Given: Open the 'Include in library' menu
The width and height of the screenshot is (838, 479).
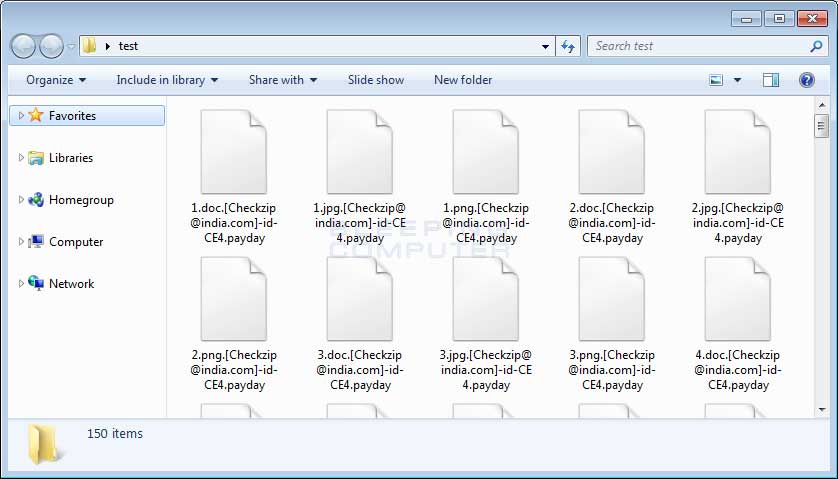Looking at the screenshot, I should coord(167,80).
